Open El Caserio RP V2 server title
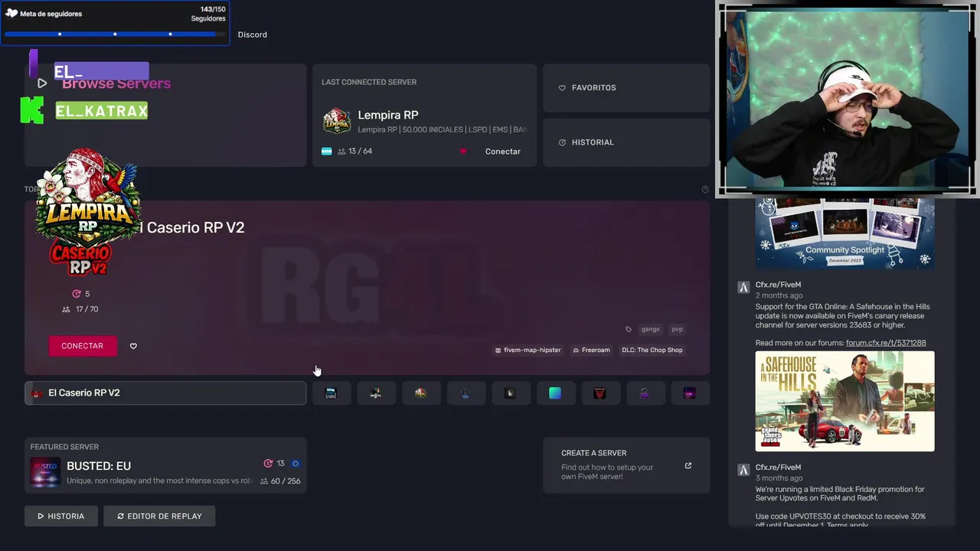This screenshot has width=980, height=551. [191, 228]
